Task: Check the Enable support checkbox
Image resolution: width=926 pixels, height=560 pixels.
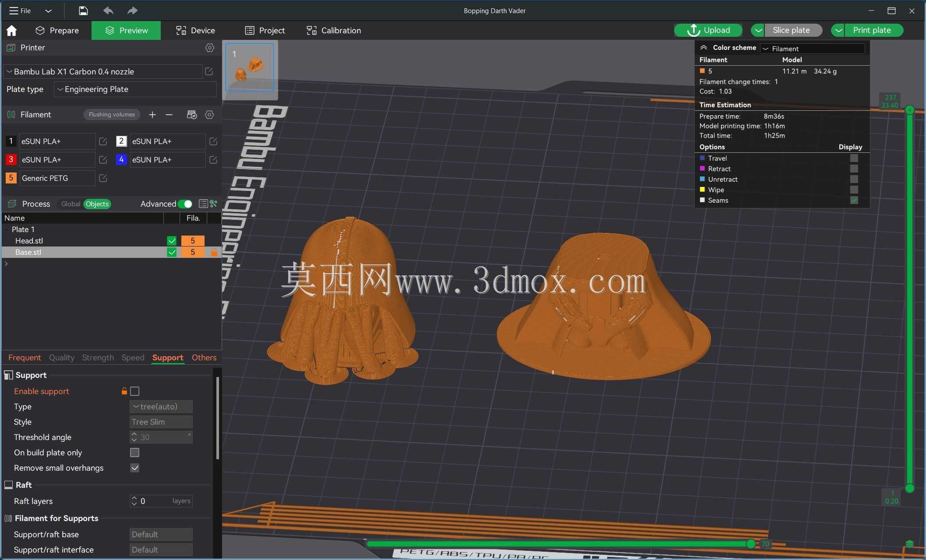Action: pyautogui.click(x=135, y=391)
